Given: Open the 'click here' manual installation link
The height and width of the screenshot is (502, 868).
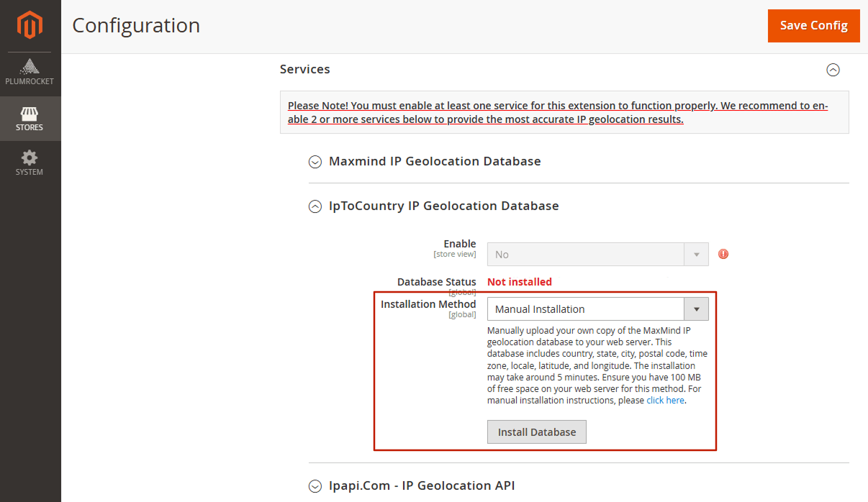Looking at the screenshot, I should click(665, 400).
